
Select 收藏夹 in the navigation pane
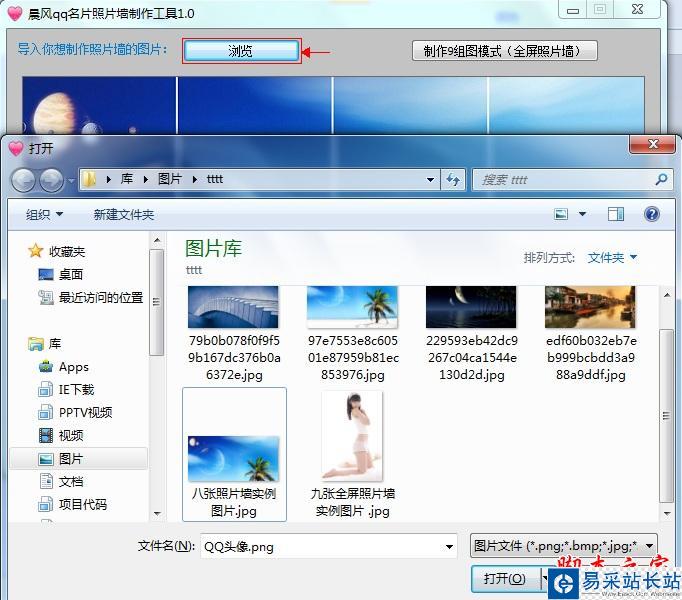[67, 251]
